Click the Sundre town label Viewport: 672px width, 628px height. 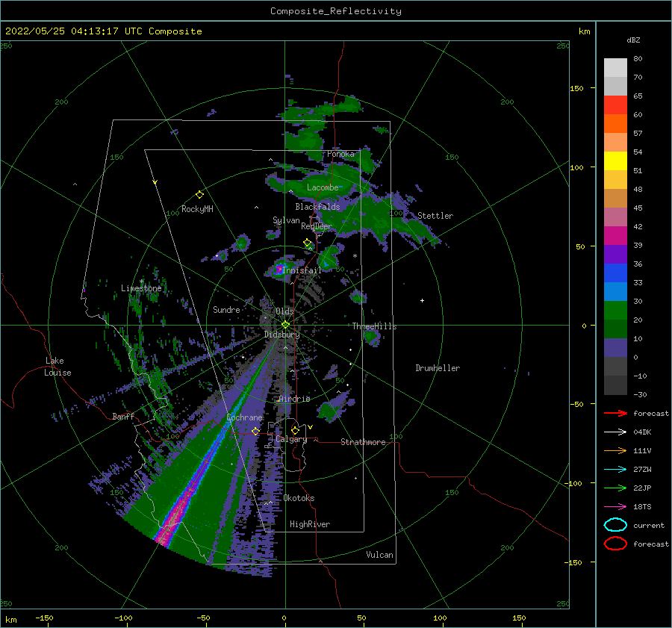(x=226, y=309)
